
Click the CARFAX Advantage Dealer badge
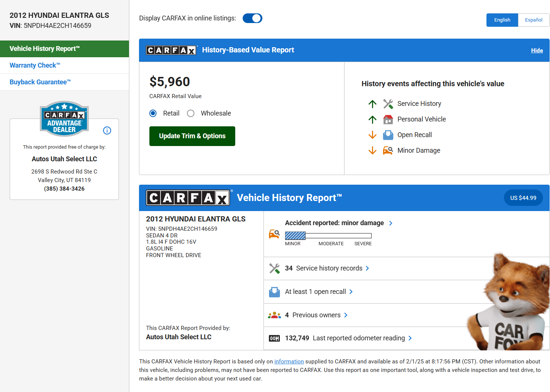click(64, 119)
